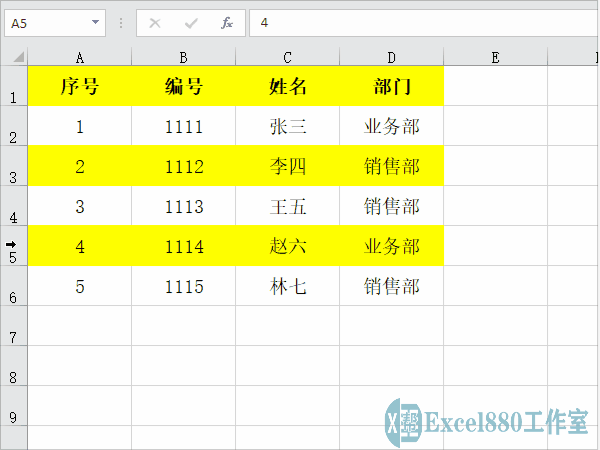Select the cell with name 张三
Image resolution: width=600 pixels, height=450 pixels.
click(287, 126)
